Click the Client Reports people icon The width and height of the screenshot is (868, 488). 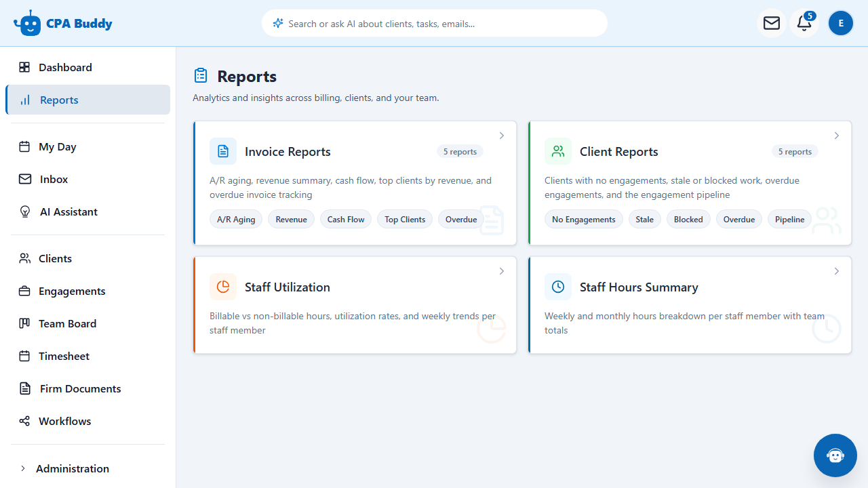click(x=558, y=151)
